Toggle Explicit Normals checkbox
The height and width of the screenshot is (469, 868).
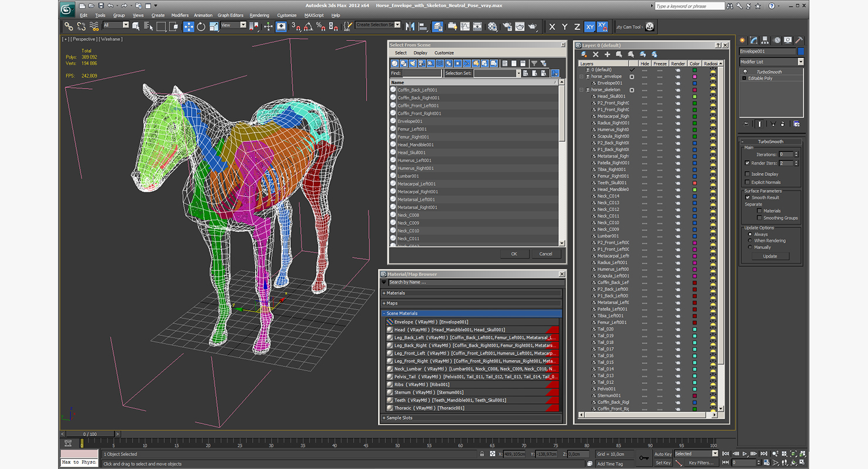click(x=747, y=182)
